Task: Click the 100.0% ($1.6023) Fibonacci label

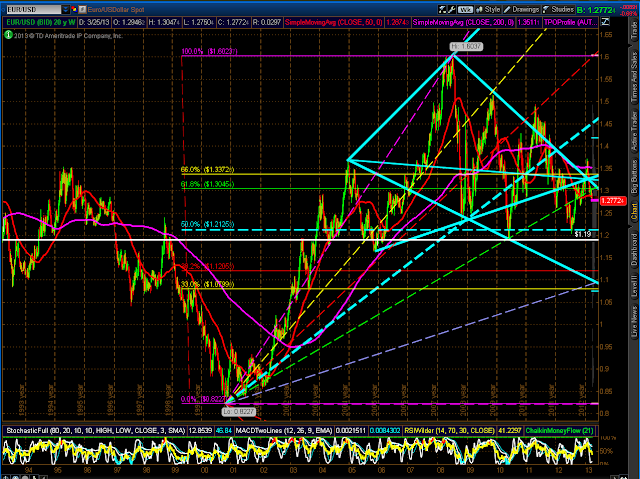Action: coord(209,51)
